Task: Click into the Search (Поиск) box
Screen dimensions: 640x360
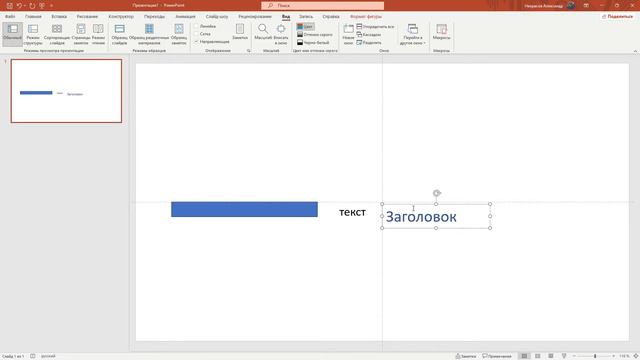Action: [x=322, y=6]
